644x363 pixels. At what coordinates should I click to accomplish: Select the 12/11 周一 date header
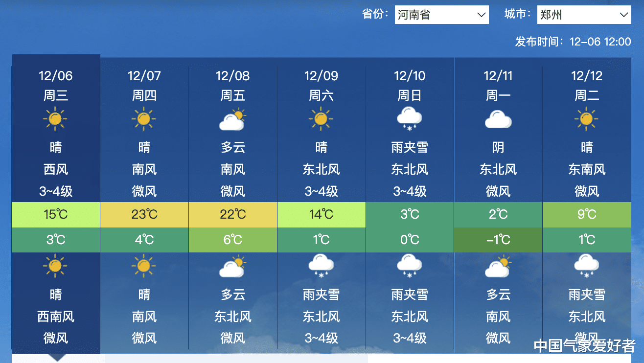tap(498, 85)
